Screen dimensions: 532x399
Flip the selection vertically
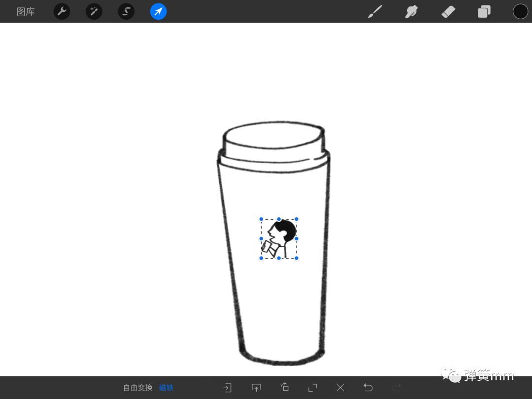[x=256, y=388]
